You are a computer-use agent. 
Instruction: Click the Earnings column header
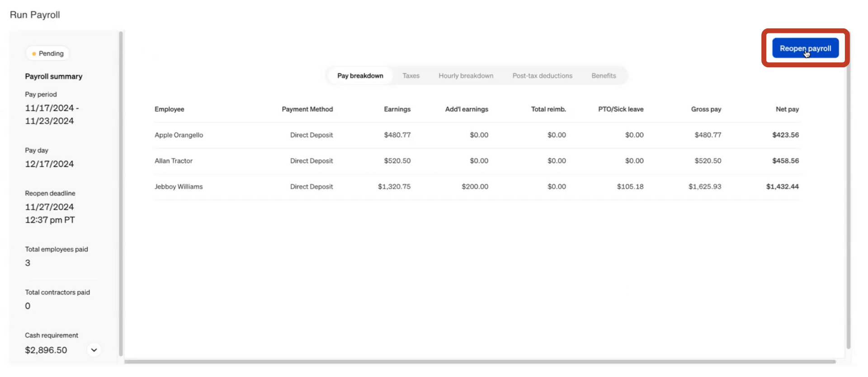click(x=397, y=109)
